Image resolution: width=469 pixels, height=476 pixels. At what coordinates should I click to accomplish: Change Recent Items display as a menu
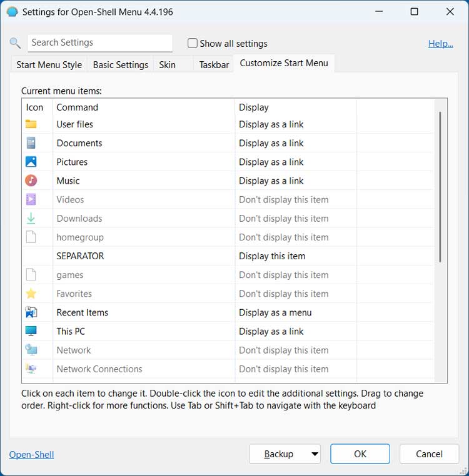tap(275, 312)
